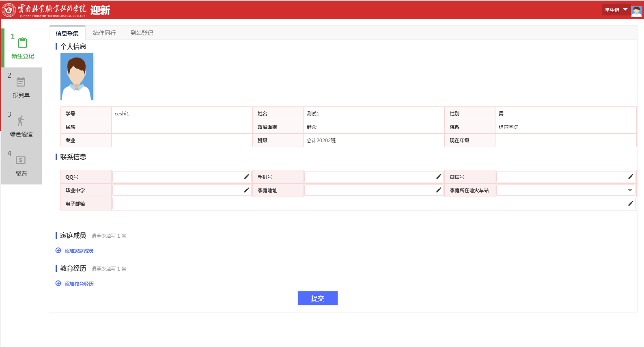644x347 pixels.
Task: Switch to the 结伴同行 tab
Action: tap(104, 33)
